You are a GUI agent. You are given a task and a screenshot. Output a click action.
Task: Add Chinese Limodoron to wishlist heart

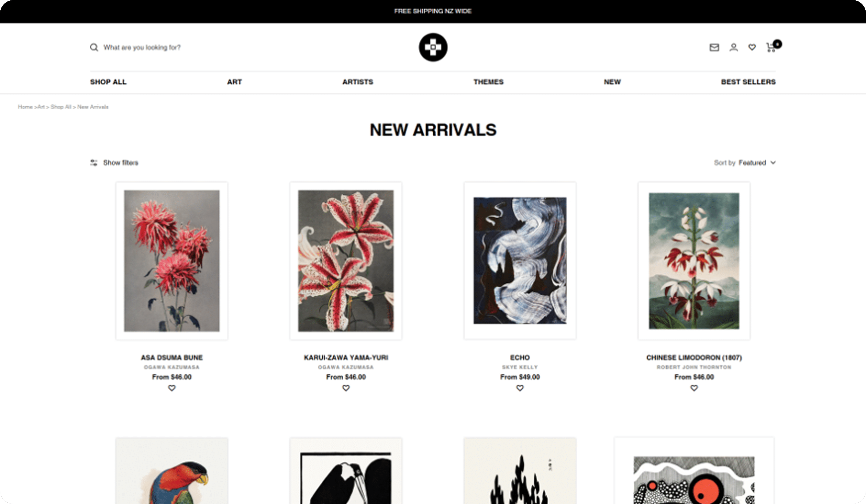click(x=694, y=388)
